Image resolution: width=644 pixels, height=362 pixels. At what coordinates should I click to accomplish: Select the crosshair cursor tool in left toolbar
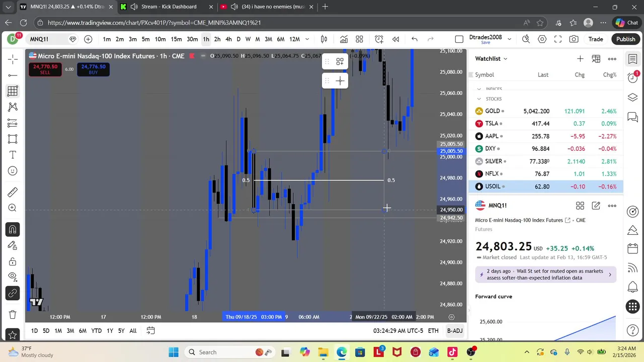click(x=13, y=59)
